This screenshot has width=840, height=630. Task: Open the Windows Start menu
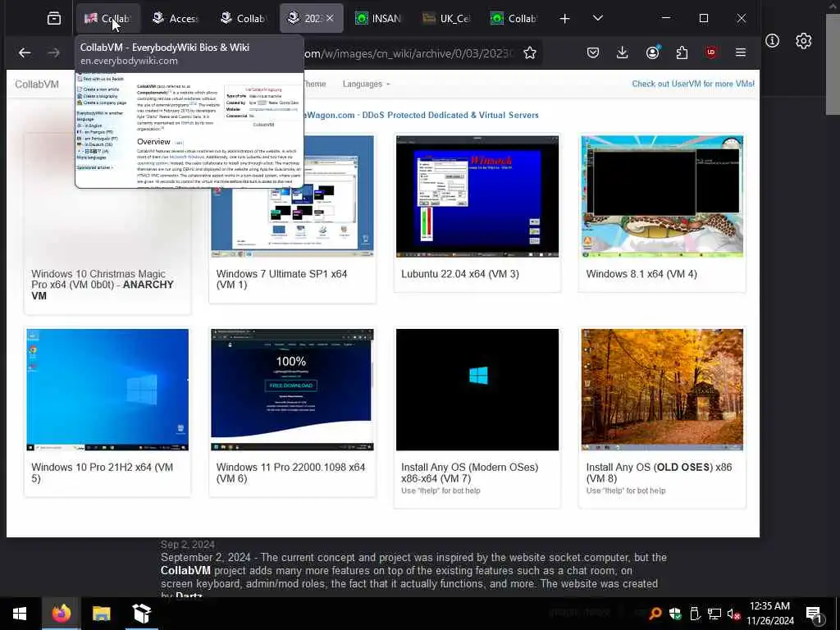coord(20,614)
